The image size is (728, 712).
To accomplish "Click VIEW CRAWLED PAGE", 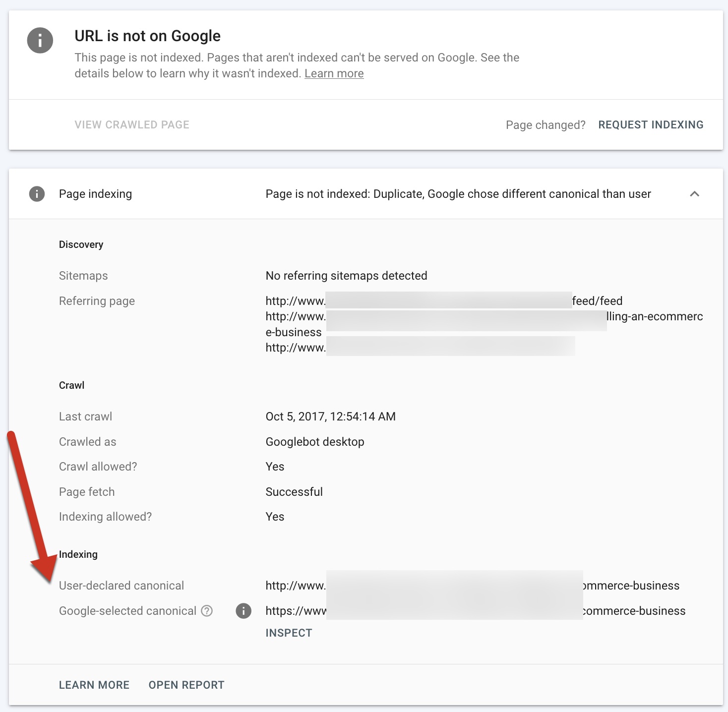I will pyautogui.click(x=132, y=125).
